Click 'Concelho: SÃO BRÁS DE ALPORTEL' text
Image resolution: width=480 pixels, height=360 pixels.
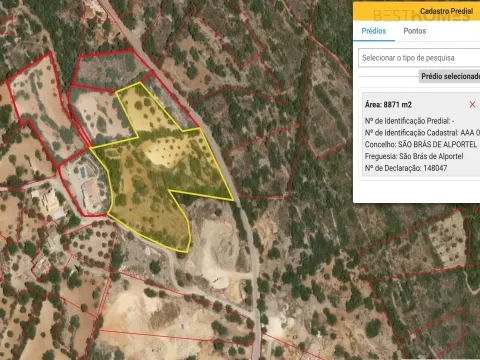[x=421, y=144]
